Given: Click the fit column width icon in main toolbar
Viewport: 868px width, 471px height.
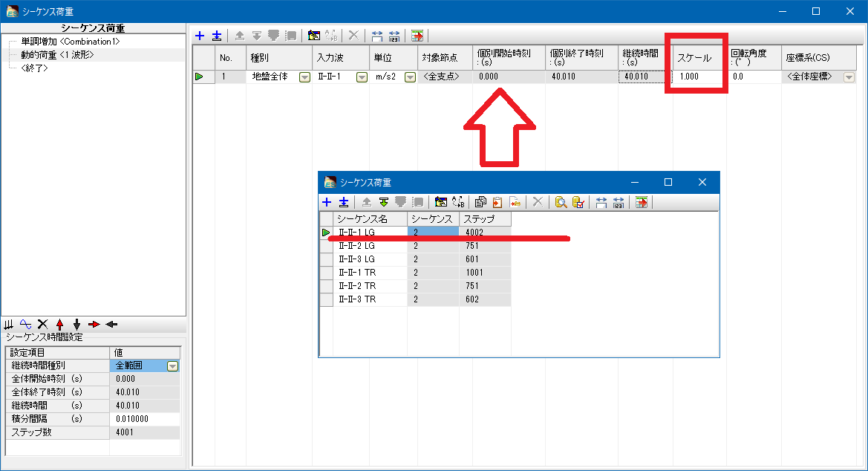Looking at the screenshot, I should pyautogui.click(x=377, y=36).
